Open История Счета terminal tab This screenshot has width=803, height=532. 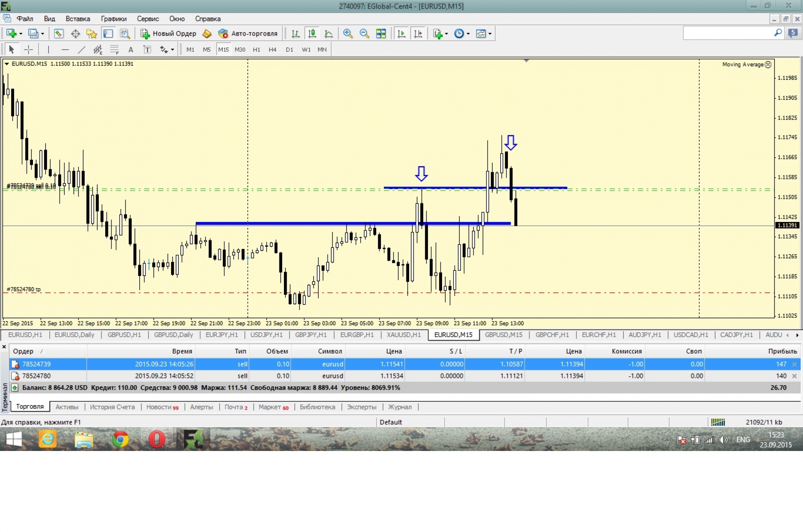click(112, 407)
